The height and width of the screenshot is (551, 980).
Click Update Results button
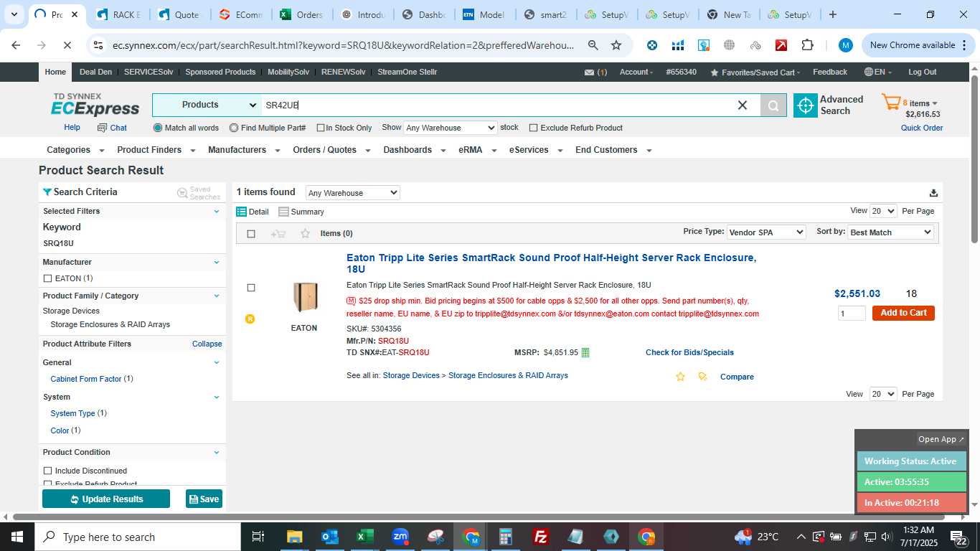[x=106, y=499]
